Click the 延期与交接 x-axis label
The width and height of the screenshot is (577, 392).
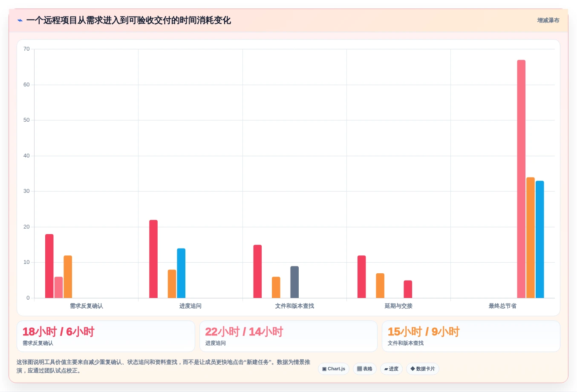[x=398, y=306]
